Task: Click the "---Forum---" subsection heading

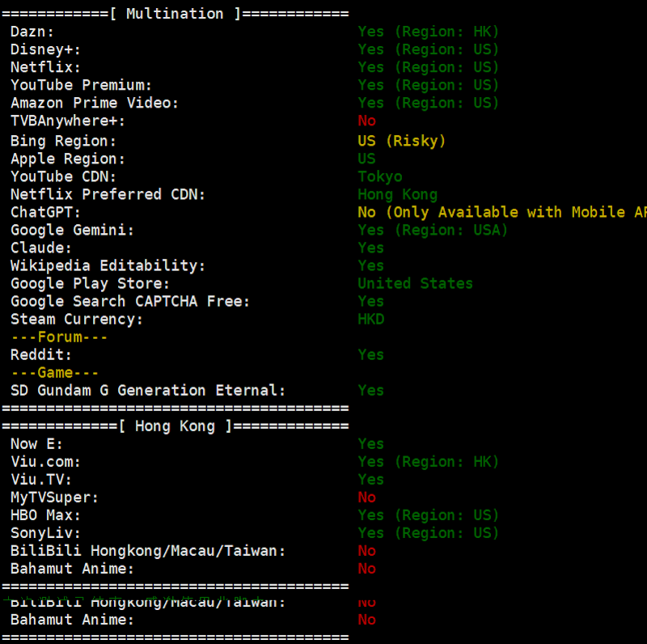Action: coord(59,337)
